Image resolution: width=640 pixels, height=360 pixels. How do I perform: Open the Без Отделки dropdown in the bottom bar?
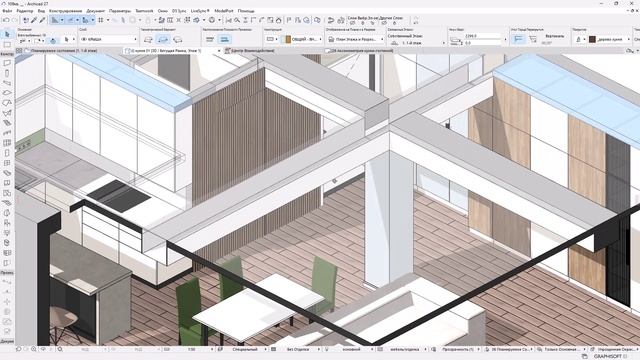(x=299, y=349)
